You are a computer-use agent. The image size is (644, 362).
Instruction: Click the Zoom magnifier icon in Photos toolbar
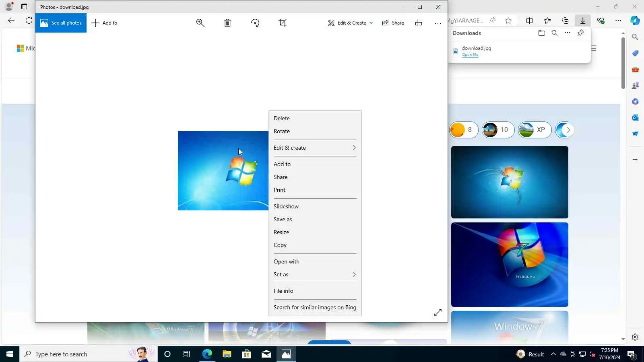tap(200, 23)
